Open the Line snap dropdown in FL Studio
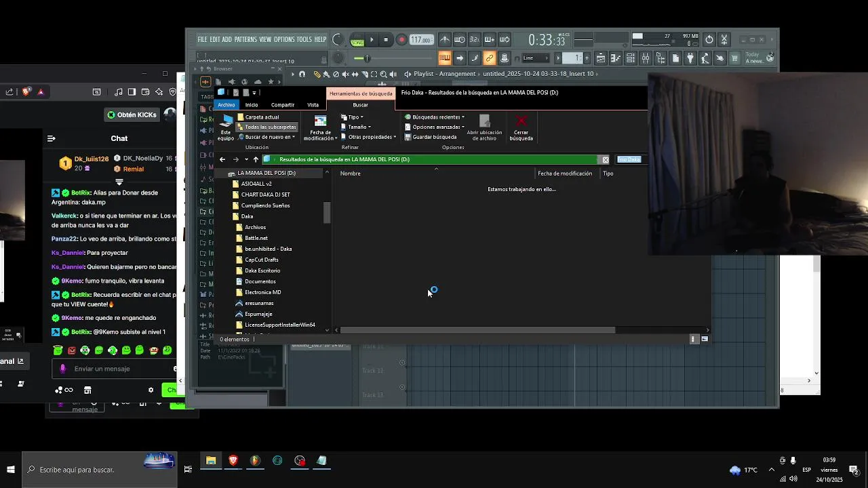Image resolution: width=868 pixels, height=488 pixels. click(536, 58)
